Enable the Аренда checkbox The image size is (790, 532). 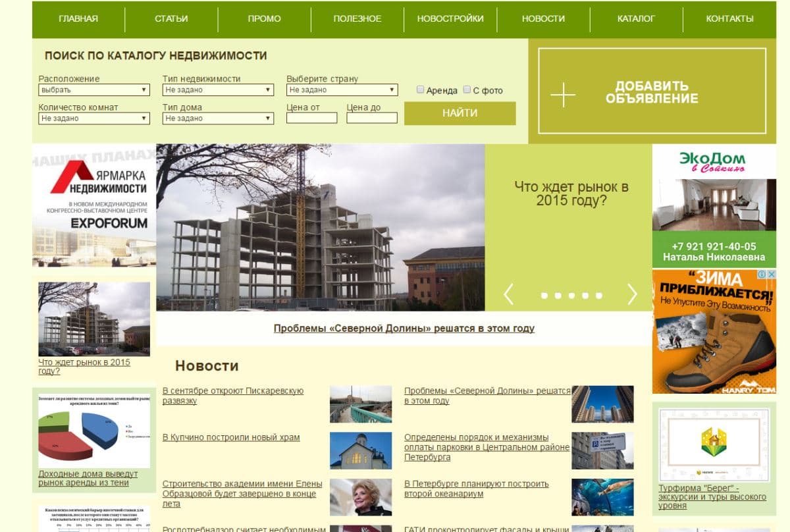click(x=421, y=90)
